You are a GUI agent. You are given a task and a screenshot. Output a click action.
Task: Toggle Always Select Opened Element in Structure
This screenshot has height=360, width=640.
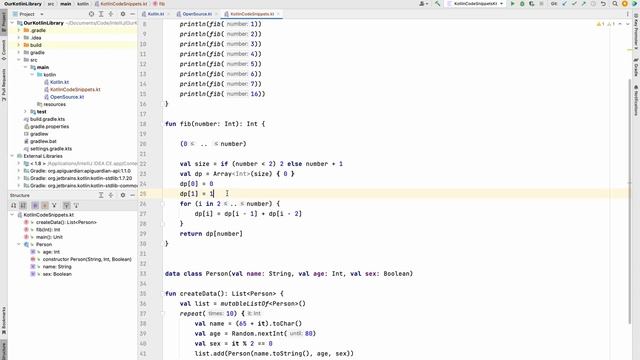point(66,205)
